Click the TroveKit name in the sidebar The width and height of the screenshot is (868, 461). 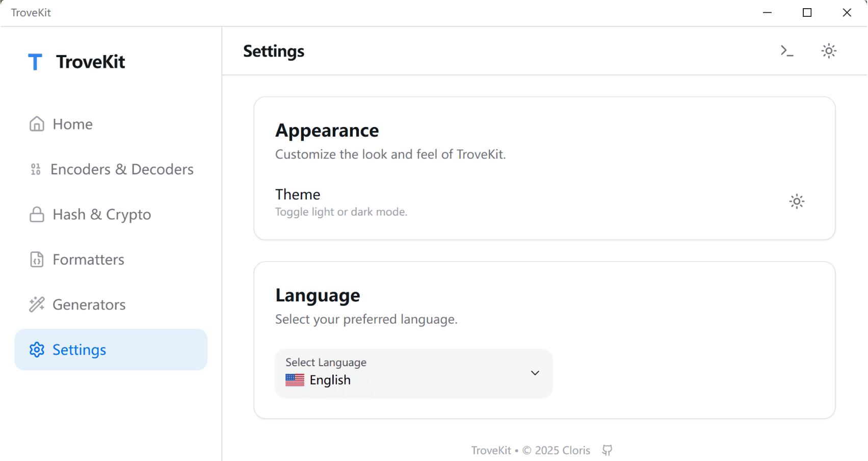(91, 62)
